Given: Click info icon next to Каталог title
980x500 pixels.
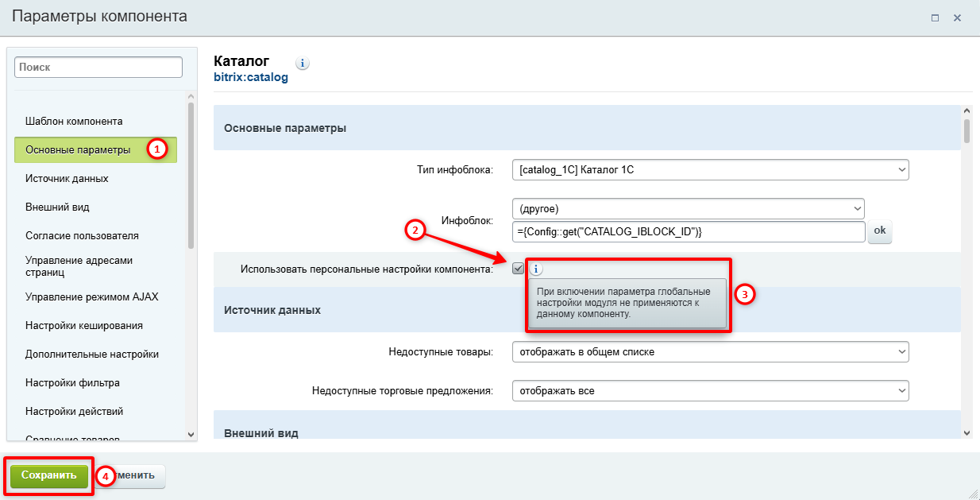Looking at the screenshot, I should coord(303,63).
